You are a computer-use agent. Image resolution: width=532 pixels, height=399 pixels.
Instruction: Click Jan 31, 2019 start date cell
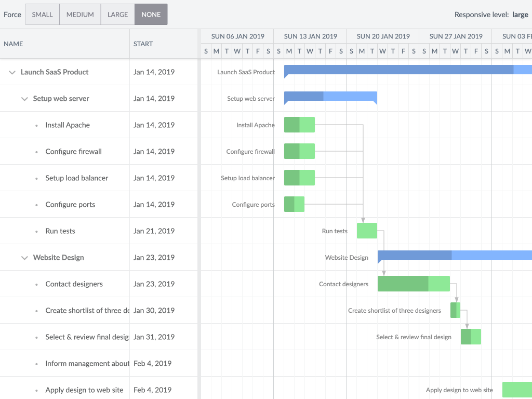[164, 337]
